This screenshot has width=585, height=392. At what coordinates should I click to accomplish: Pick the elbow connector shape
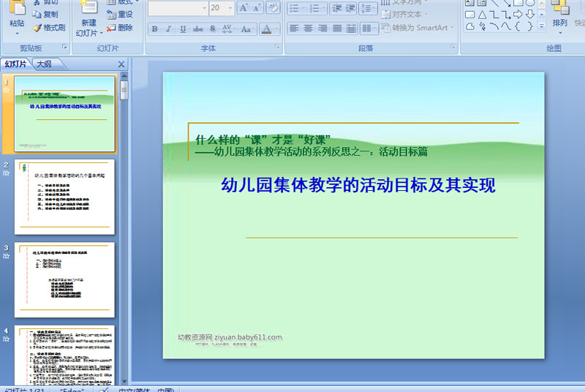coord(494,15)
